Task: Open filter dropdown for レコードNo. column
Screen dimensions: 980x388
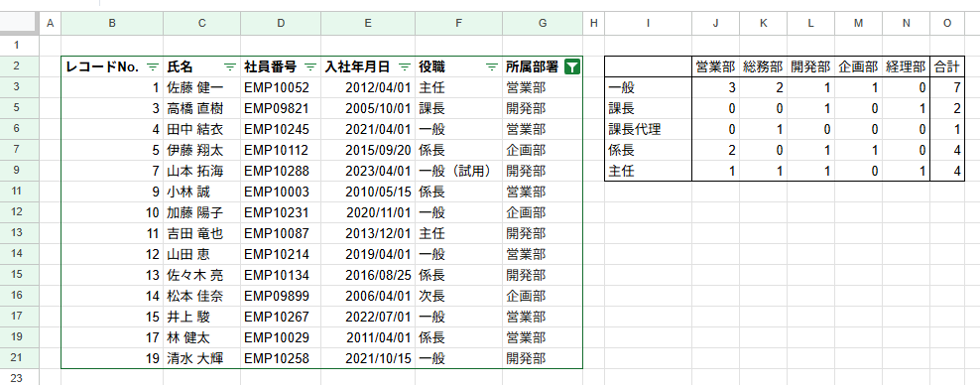Action: (153, 66)
